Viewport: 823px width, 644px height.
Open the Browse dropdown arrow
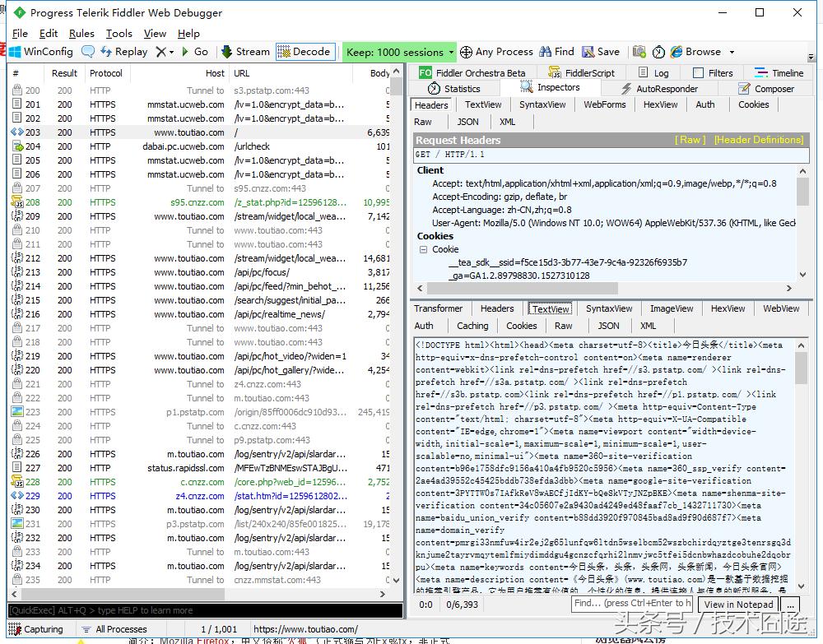[732, 52]
